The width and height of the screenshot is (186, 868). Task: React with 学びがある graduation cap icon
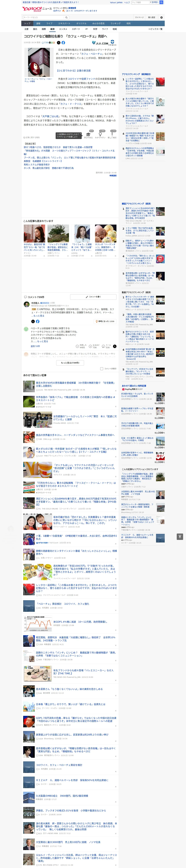[x=88, y=134]
